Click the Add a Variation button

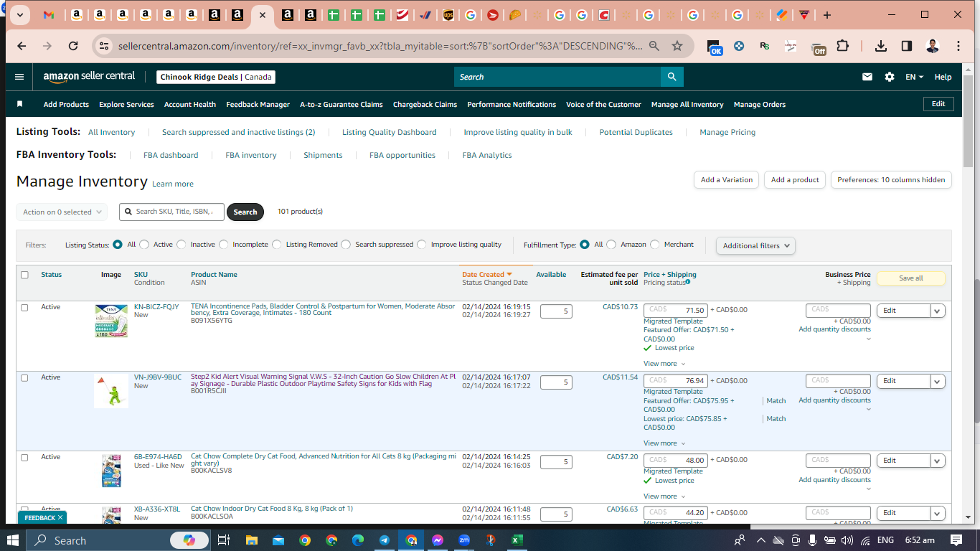click(727, 180)
